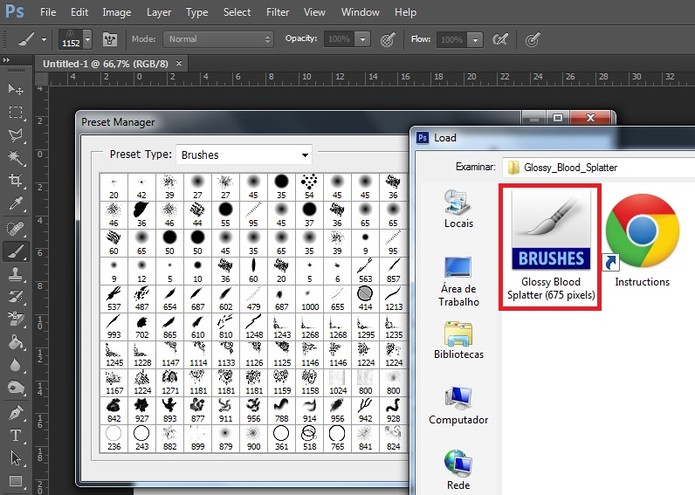695x495 pixels.
Task: Click the Opacity 100% input field
Action: pos(340,39)
